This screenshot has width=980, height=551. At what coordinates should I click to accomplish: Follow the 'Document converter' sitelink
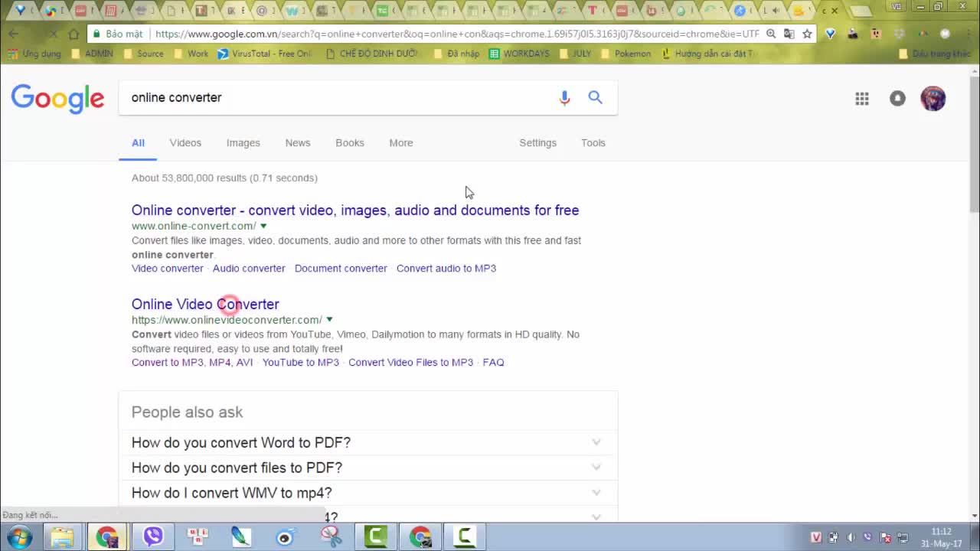click(341, 269)
